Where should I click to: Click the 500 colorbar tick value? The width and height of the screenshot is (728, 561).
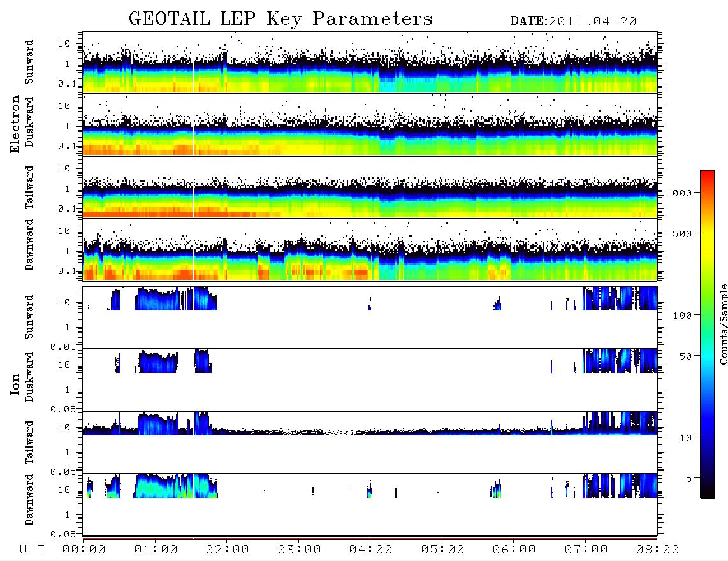pyautogui.click(x=682, y=233)
